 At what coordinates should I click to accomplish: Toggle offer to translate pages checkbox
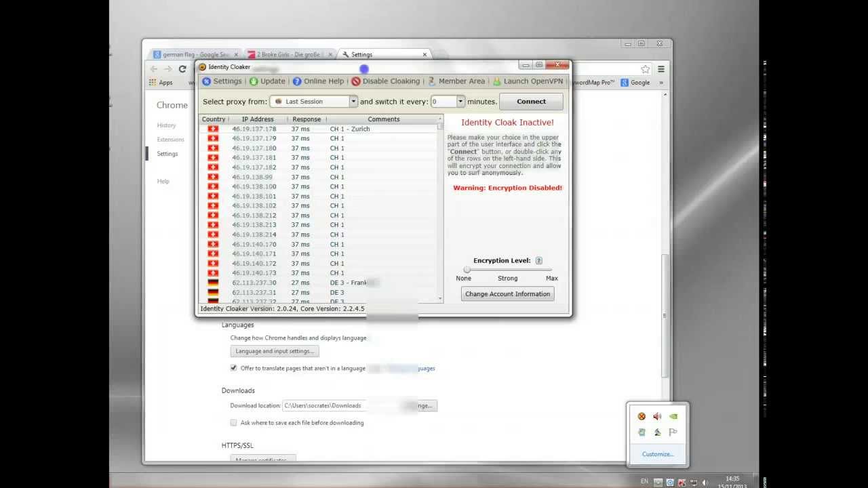pyautogui.click(x=233, y=368)
